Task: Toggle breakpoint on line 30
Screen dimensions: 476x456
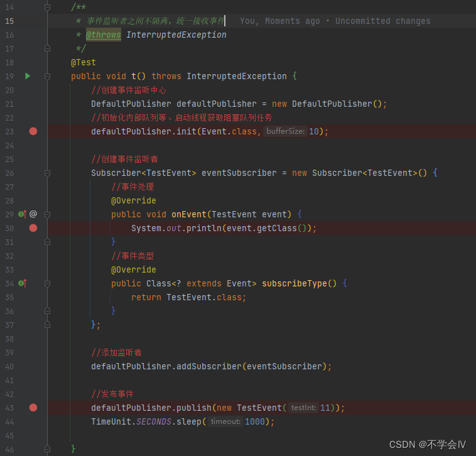Action: point(33,228)
